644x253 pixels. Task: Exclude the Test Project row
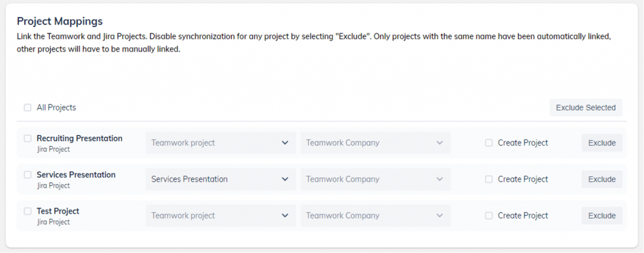pos(601,216)
